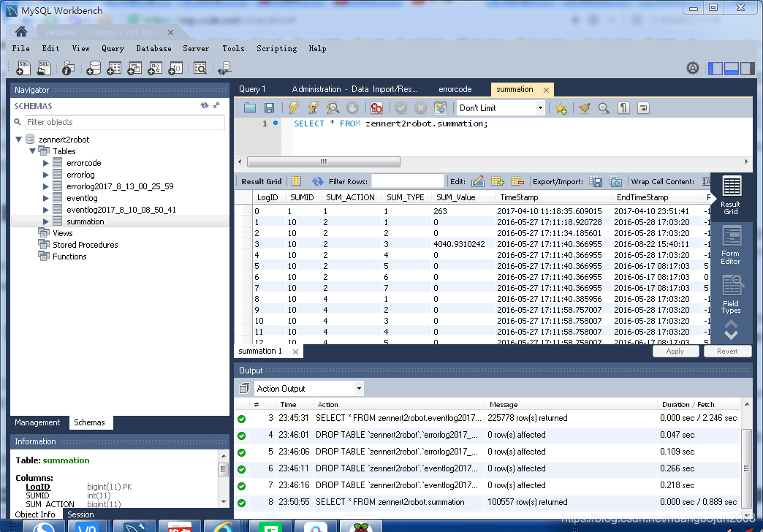The height and width of the screenshot is (532, 763).
Task: Open find panel magnifier icon
Action: [x=604, y=108]
